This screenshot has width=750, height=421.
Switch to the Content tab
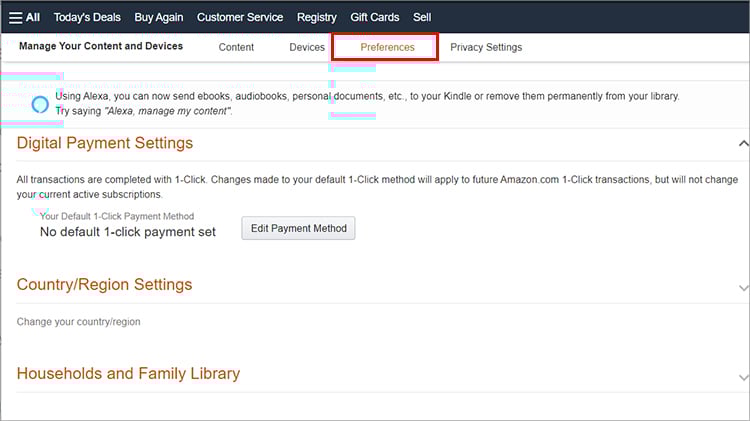coord(236,47)
